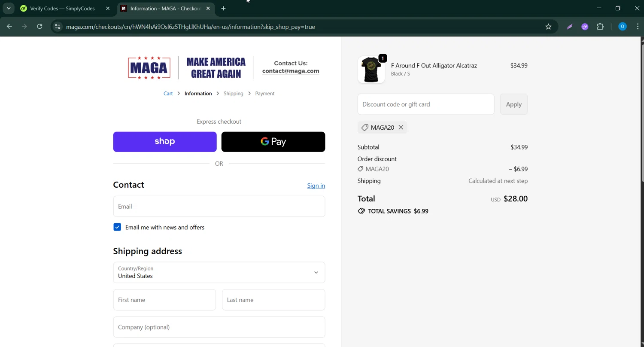Image resolution: width=644 pixels, height=347 pixels.
Task: Focus the Last name field
Action: pyautogui.click(x=273, y=300)
